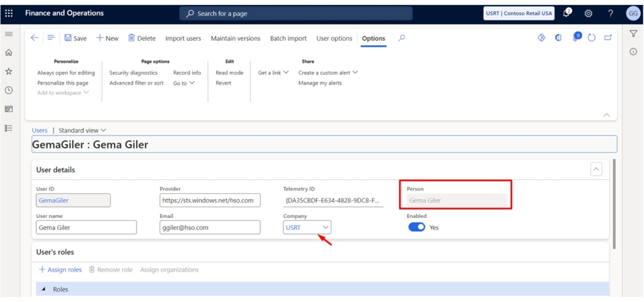The width and height of the screenshot is (644, 302).
Task: Open the filter funnel pane
Action: [633, 34]
